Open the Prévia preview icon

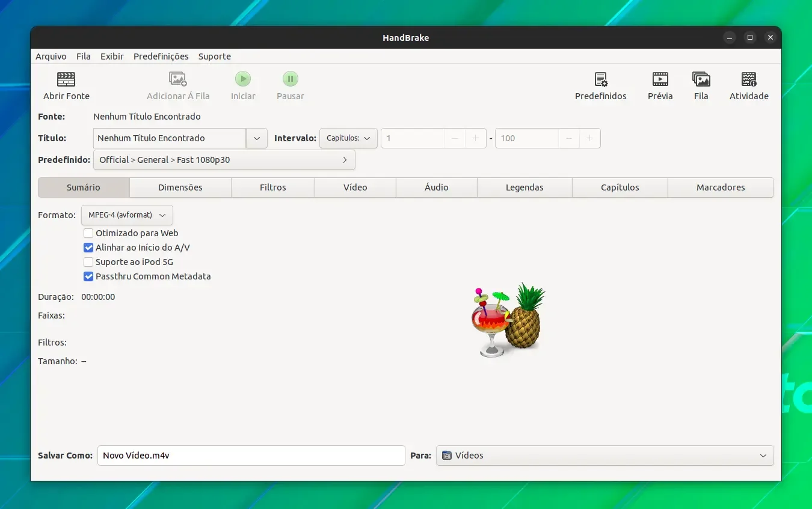coord(660,79)
